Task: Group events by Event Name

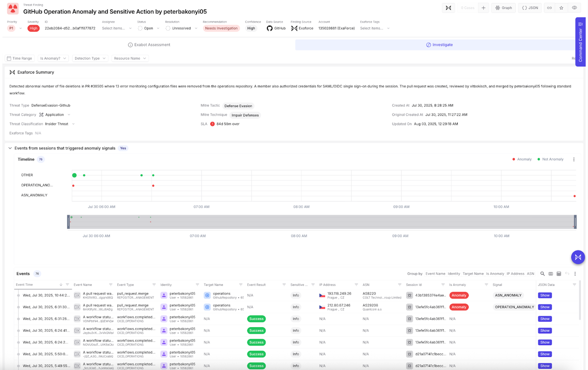Action: (435, 274)
